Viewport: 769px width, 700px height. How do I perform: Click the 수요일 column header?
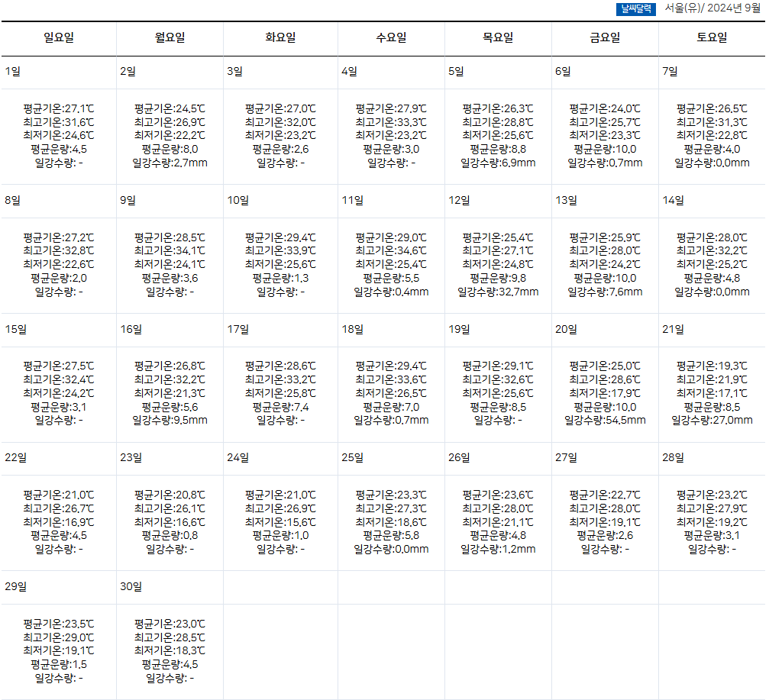click(391, 37)
